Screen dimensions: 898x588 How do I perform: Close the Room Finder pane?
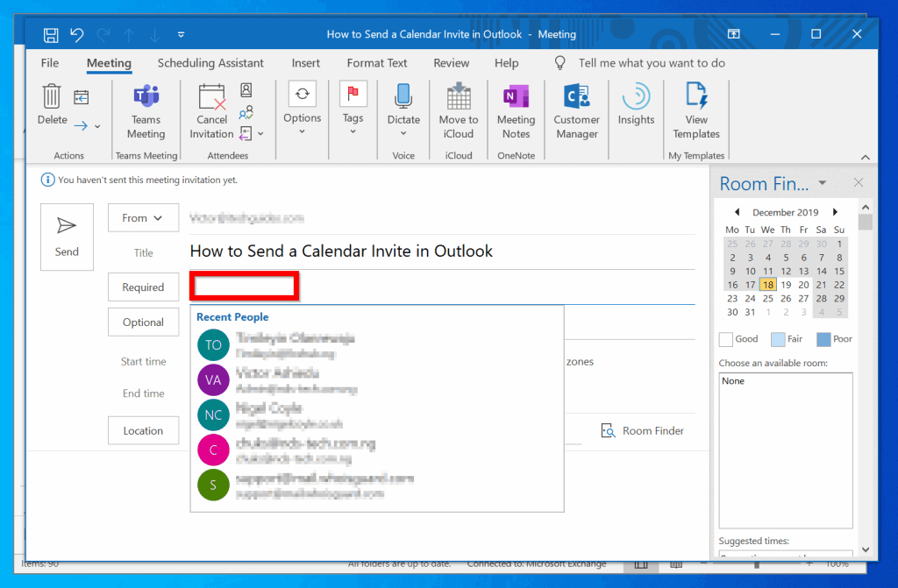858,182
